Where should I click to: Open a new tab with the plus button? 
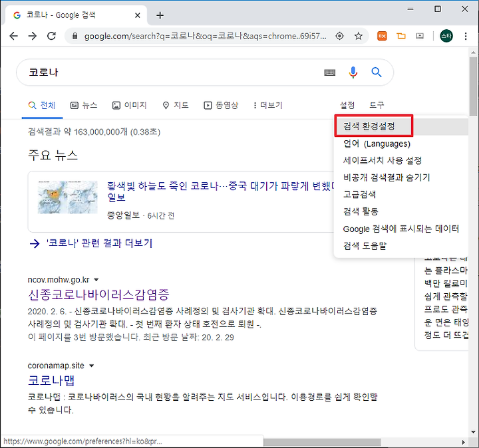click(x=160, y=15)
